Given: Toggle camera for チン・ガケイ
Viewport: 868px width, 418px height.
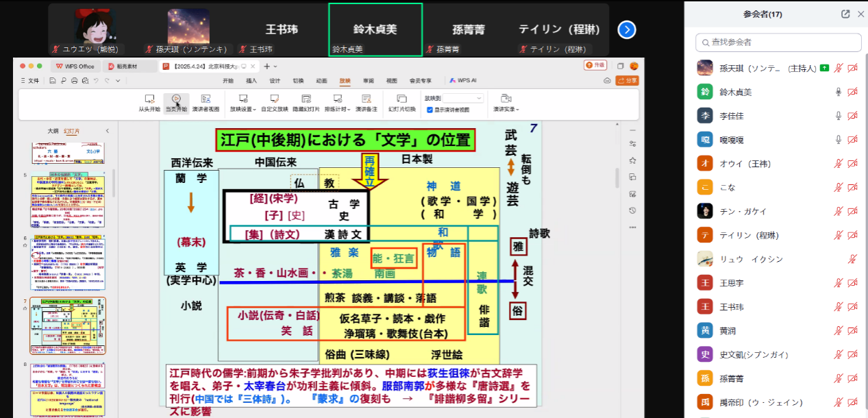Looking at the screenshot, I should click(x=853, y=211).
